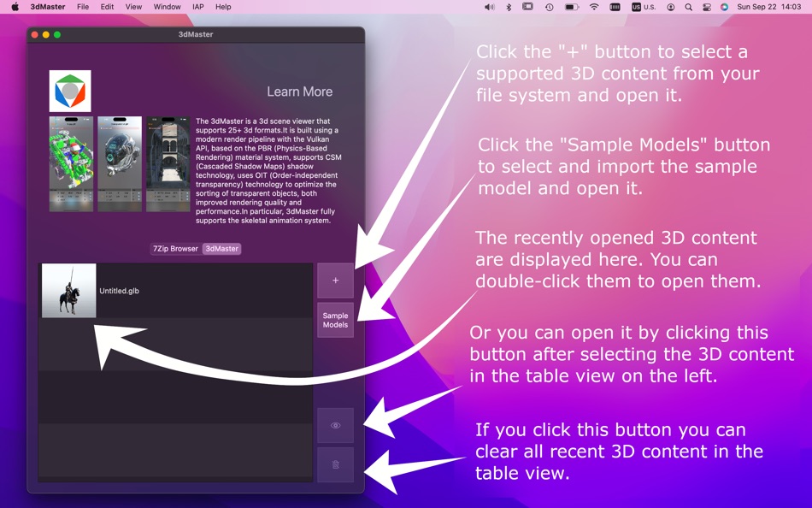Screen dimensions: 812x508
Task: Open the View menu
Action: click(x=133, y=7)
